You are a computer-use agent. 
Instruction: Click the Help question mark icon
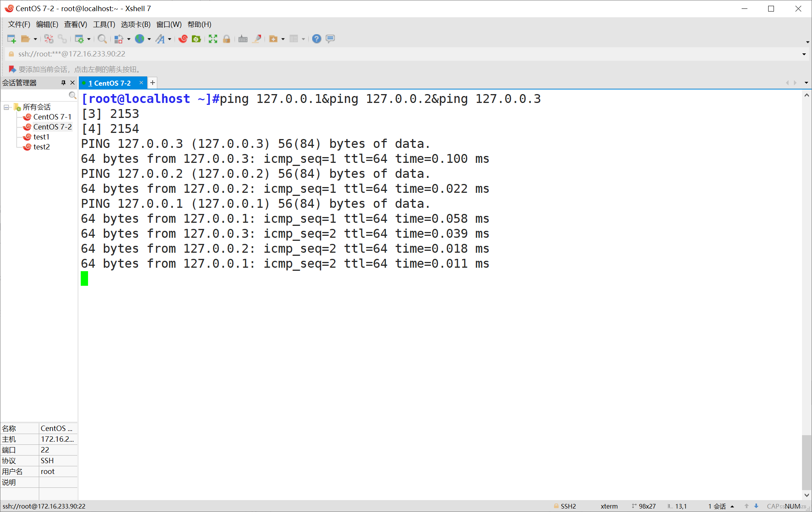pos(316,39)
